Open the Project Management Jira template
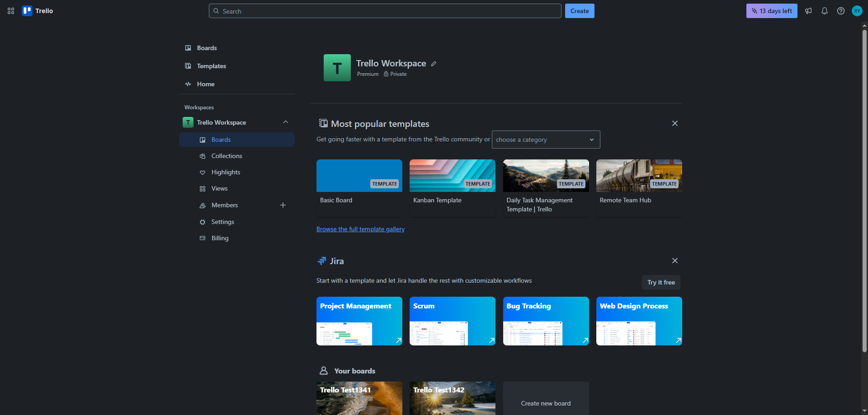This screenshot has width=868, height=415. (359, 321)
